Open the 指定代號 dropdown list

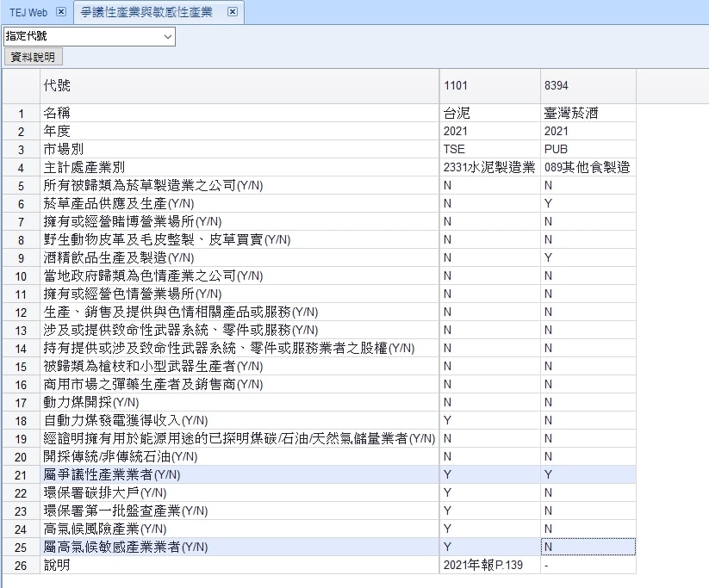(x=167, y=36)
